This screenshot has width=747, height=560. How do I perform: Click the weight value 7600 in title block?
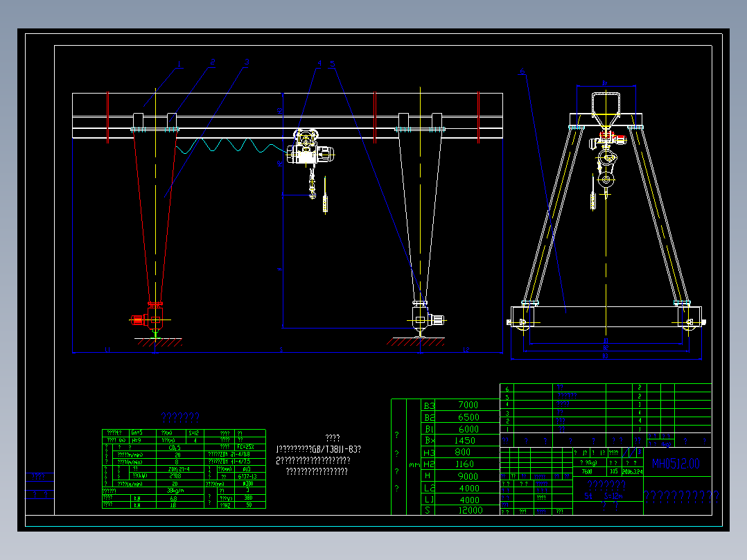(x=586, y=471)
